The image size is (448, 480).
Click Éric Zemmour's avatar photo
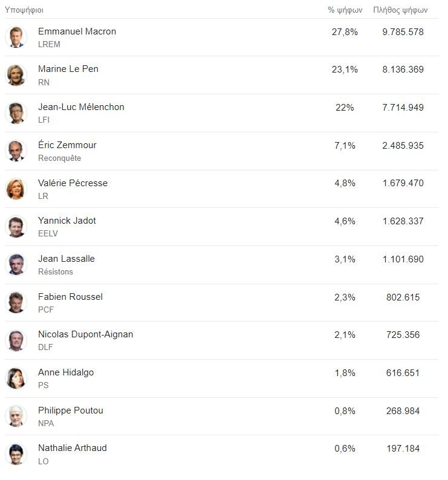point(16,151)
